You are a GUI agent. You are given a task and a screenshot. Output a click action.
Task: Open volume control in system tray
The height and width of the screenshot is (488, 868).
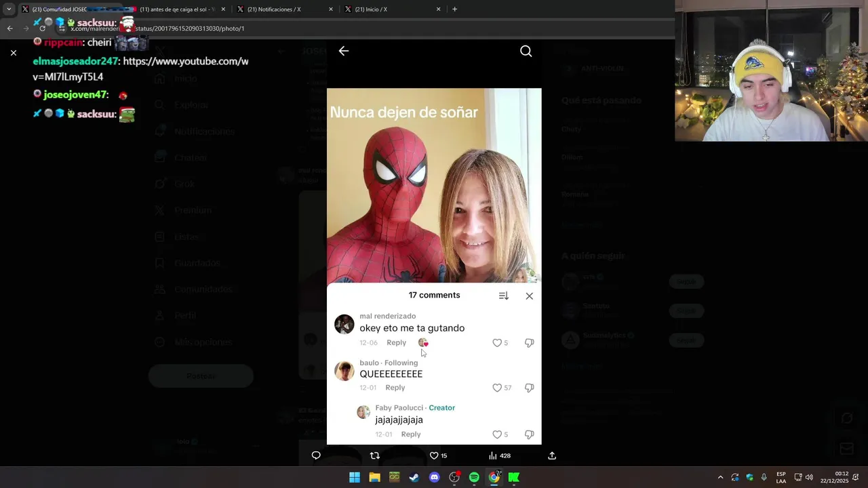tap(809, 477)
